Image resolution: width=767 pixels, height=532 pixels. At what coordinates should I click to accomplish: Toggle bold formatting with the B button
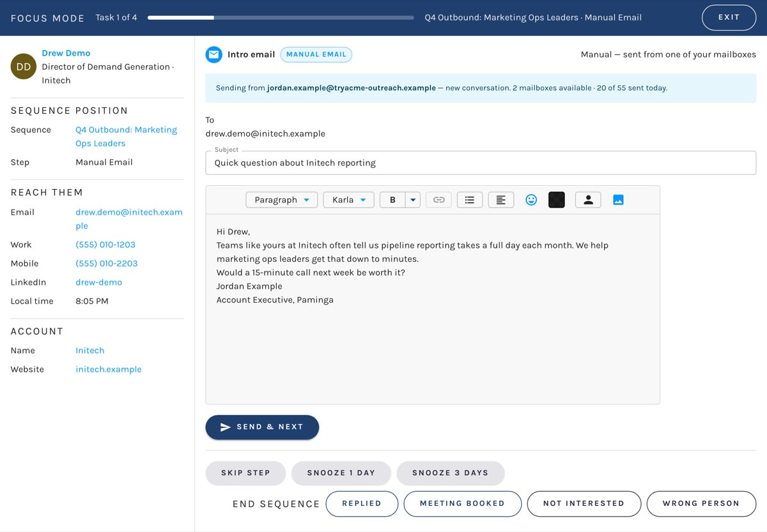coord(392,200)
